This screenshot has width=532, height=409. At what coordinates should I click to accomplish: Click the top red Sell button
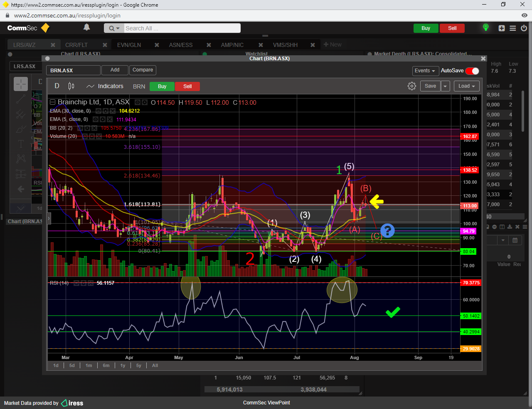452,28
